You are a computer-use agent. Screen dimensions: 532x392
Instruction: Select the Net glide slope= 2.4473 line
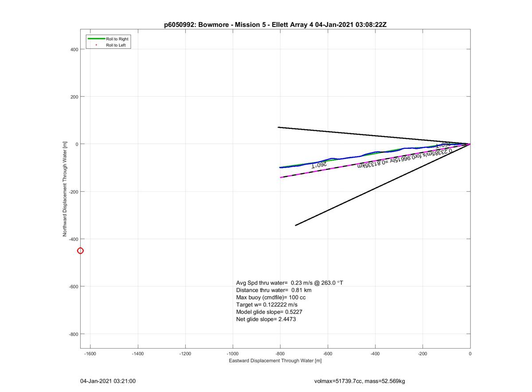pos(266,319)
